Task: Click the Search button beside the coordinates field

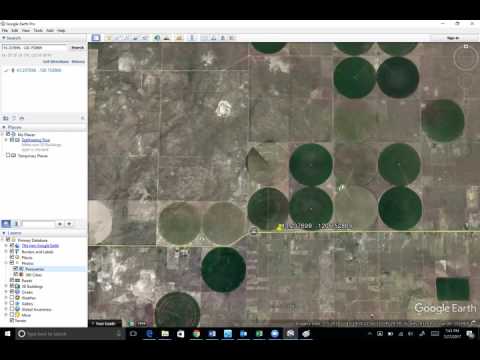Action: click(x=78, y=48)
